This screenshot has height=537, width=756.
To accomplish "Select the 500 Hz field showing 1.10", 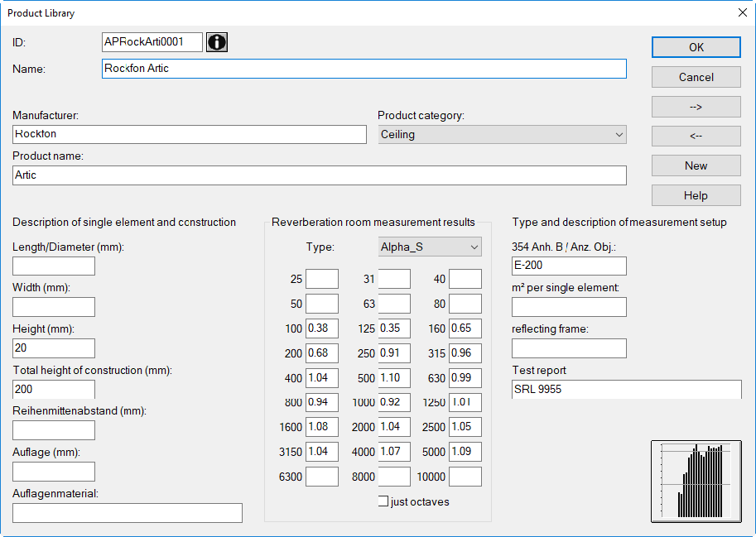I will (394, 377).
